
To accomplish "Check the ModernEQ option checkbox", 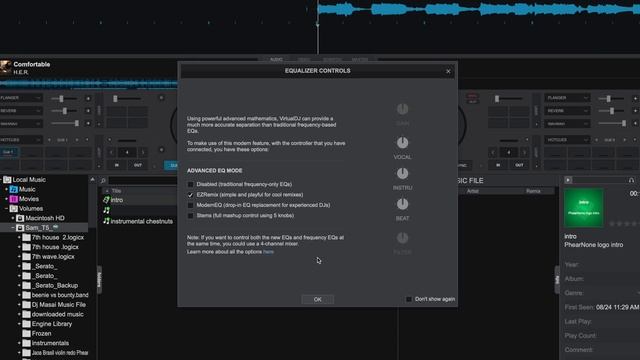I will (190, 205).
